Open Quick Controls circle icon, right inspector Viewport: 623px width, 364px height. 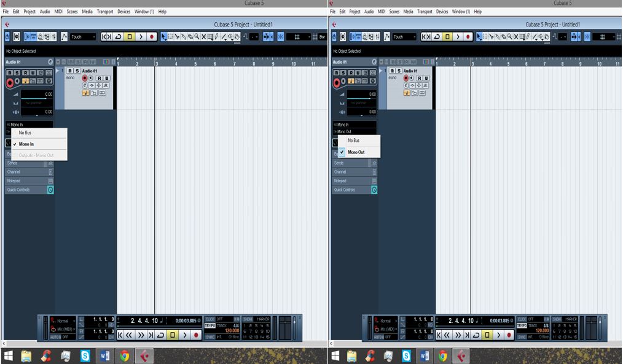(x=374, y=190)
